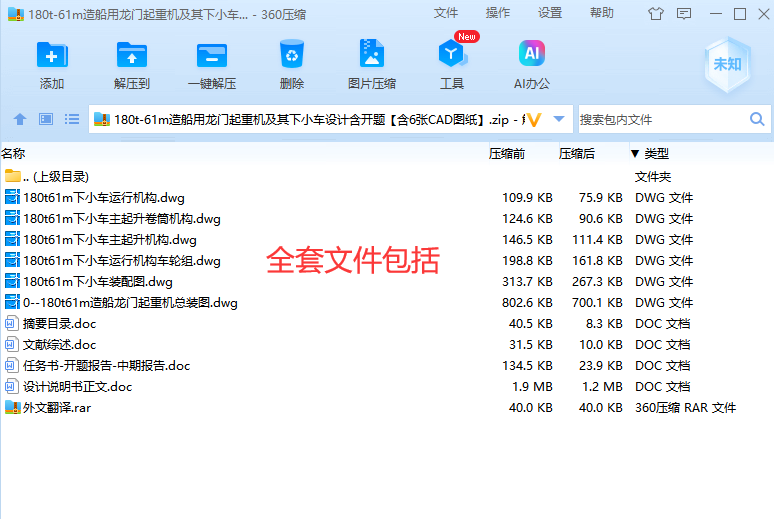Select file 设计说明书正文.doc
This screenshot has width=774, height=519.
click(387, 386)
